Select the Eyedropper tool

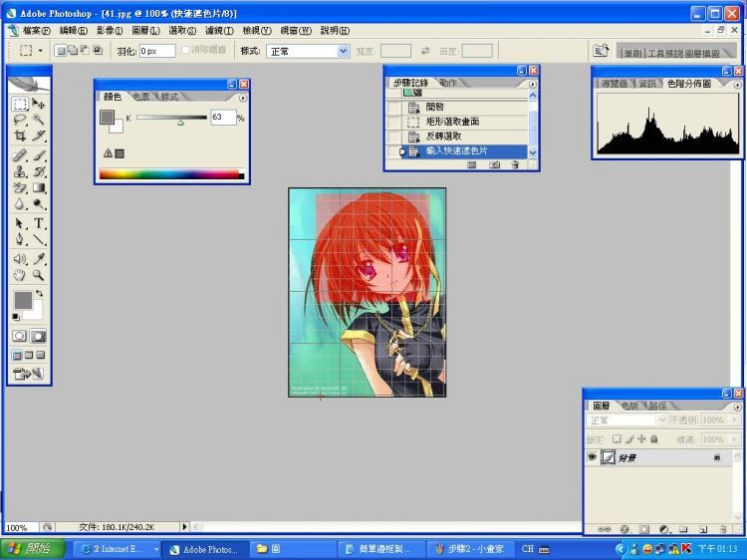(39, 258)
